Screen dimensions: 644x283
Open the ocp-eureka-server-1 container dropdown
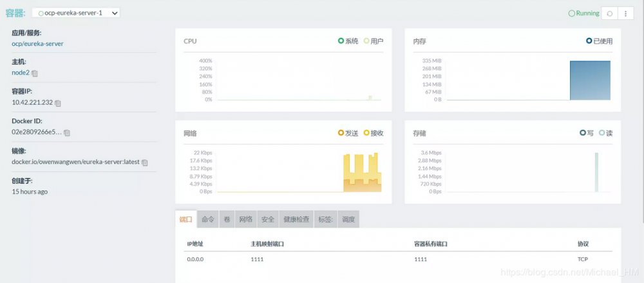tap(75, 13)
